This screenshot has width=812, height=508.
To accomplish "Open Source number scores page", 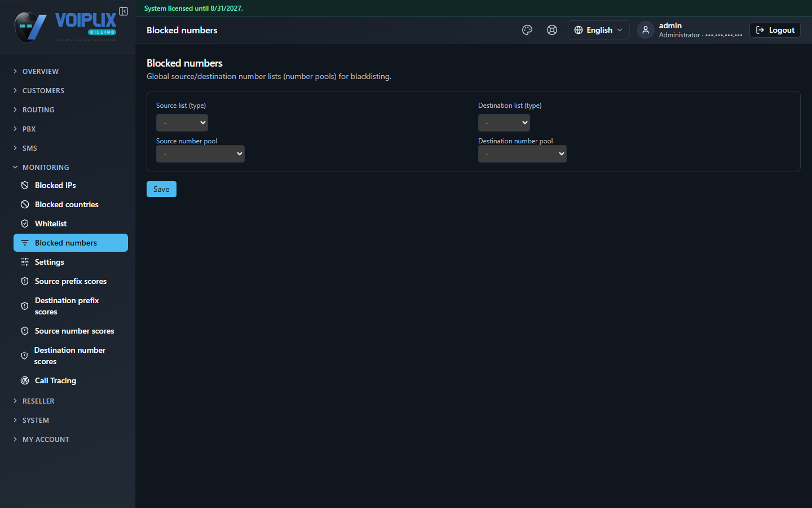I will [70, 331].
